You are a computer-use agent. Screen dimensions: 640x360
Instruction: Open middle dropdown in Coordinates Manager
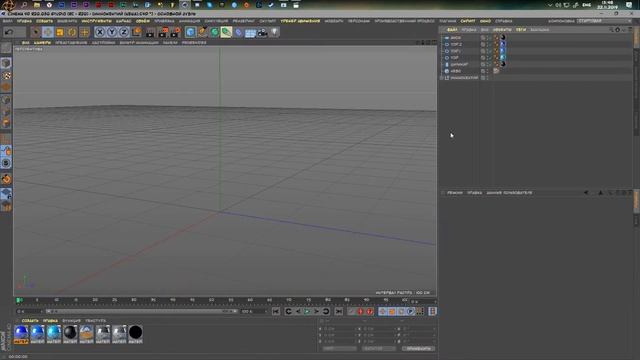pos(378,349)
